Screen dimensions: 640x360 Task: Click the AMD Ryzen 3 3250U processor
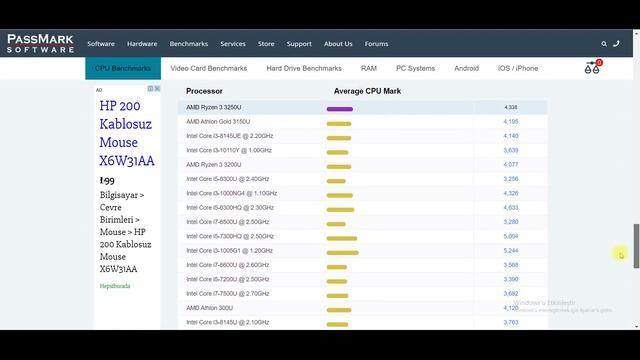(x=213, y=107)
